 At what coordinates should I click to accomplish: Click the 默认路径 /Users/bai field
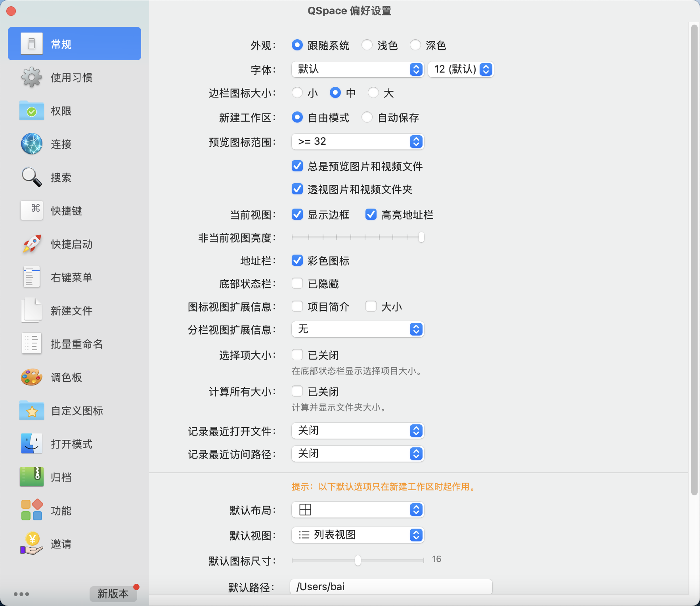(x=391, y=587)
